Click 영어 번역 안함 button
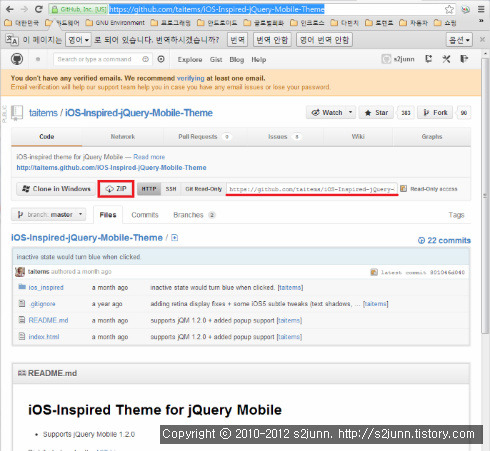 (324, 40)
